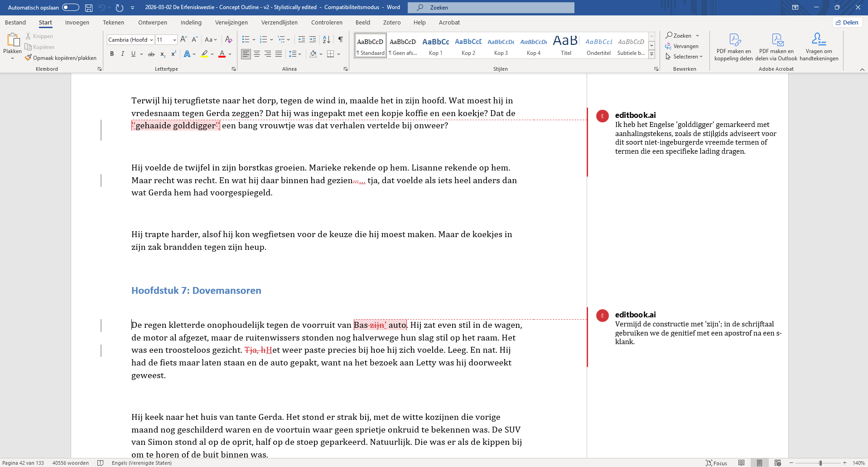Redo the last action in the title bar
868x467 pixels.
click(x=120, y=8)
